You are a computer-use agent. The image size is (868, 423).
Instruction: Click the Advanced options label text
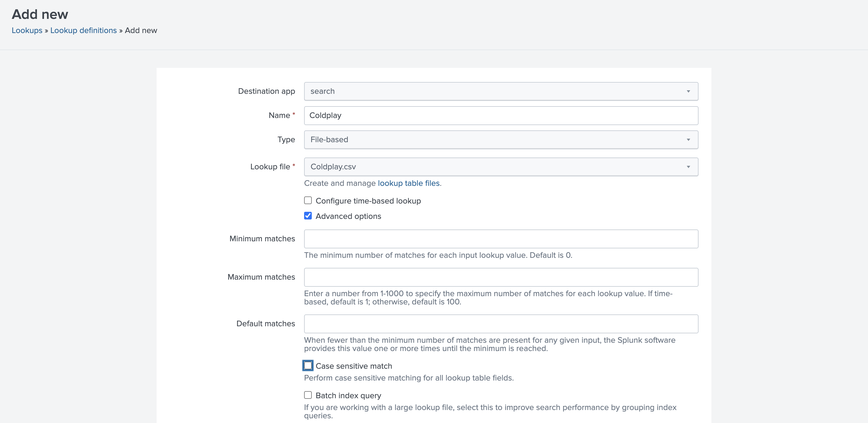[348, 216]
